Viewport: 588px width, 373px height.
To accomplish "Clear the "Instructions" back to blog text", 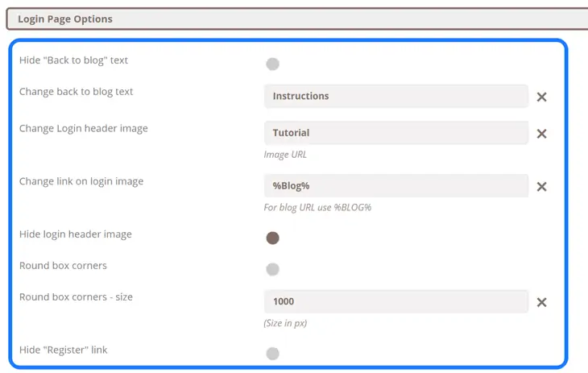I will 541,97.
